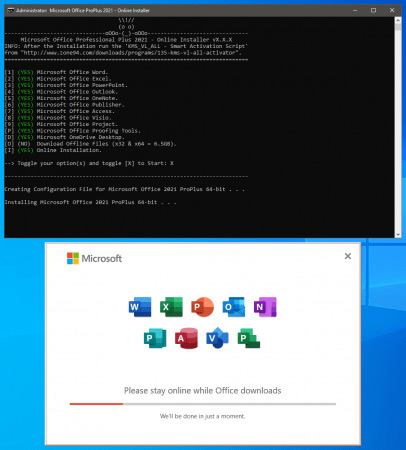Click the OneNote app icon

(x=265, y=307)
